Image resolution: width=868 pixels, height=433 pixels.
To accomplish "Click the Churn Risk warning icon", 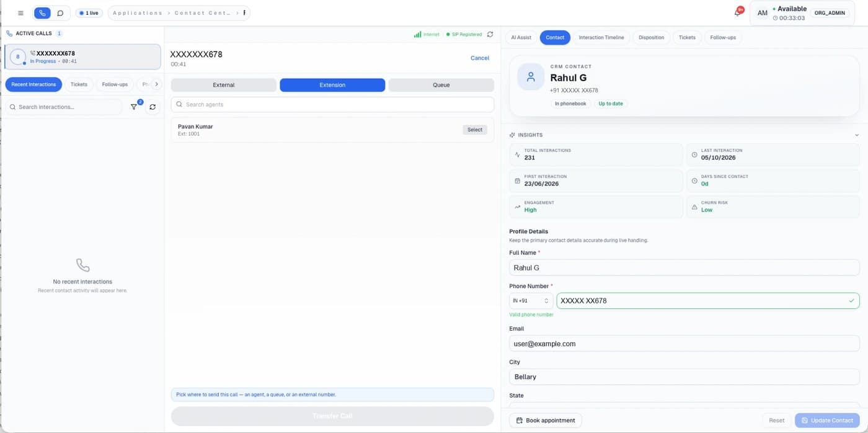I will pos(694,207).
